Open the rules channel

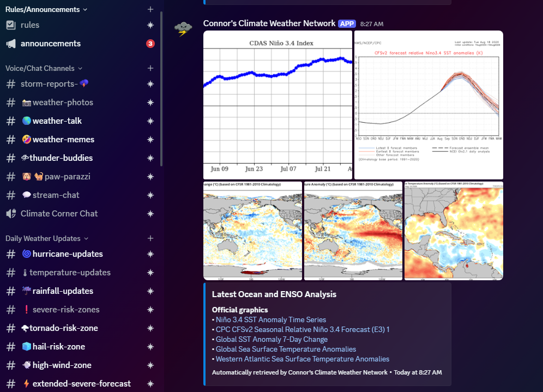79,25
